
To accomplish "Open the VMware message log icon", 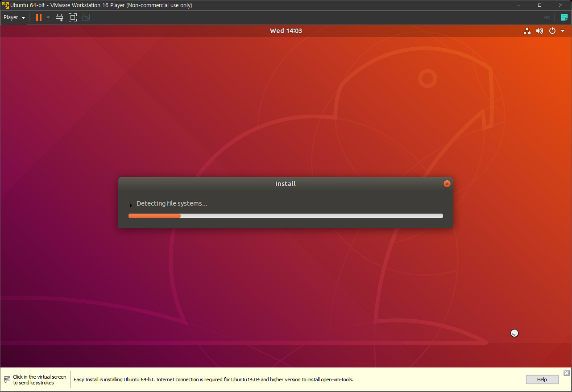I will point(564,17).
